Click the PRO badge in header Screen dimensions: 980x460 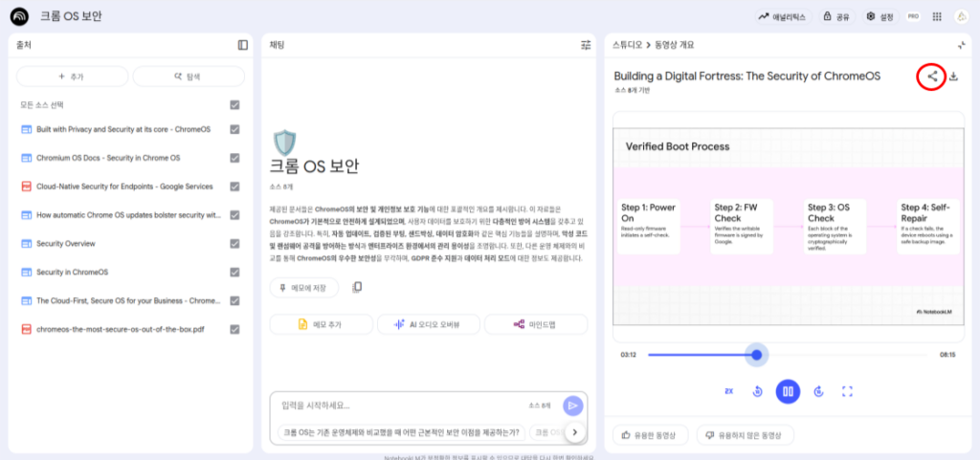913,17
